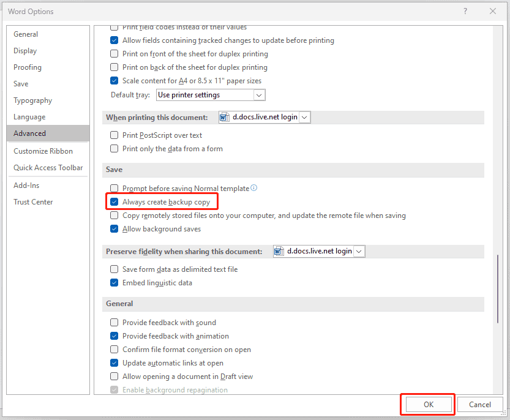Screen dimensions: 510x420
Task: Click the 'Word Options' title text
Action: (x=31, y=12)
